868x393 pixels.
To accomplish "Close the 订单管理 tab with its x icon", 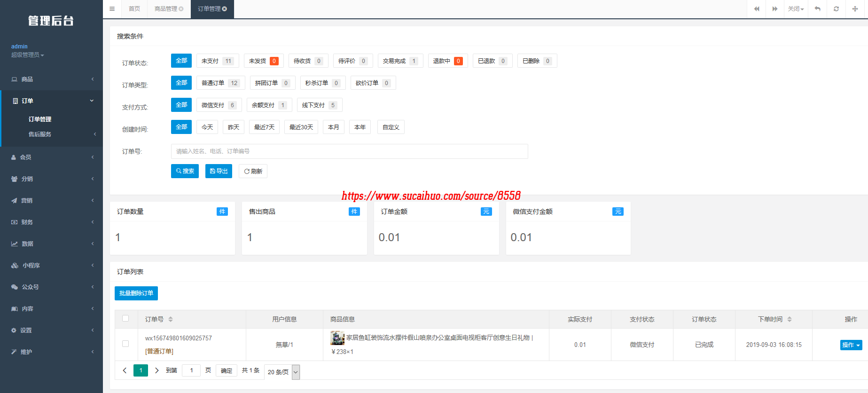I will pyautogui.click(x=224, y=9).
